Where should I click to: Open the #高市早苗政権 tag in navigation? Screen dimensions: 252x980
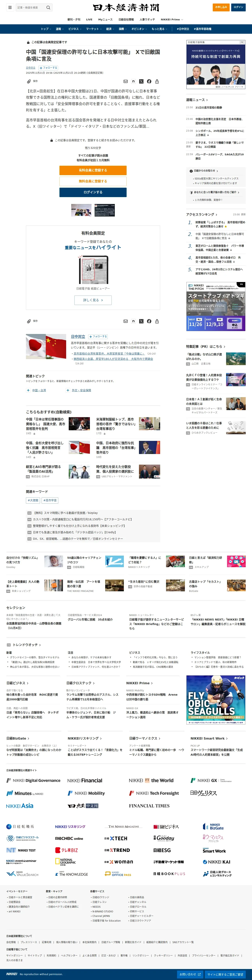[203, 29]
